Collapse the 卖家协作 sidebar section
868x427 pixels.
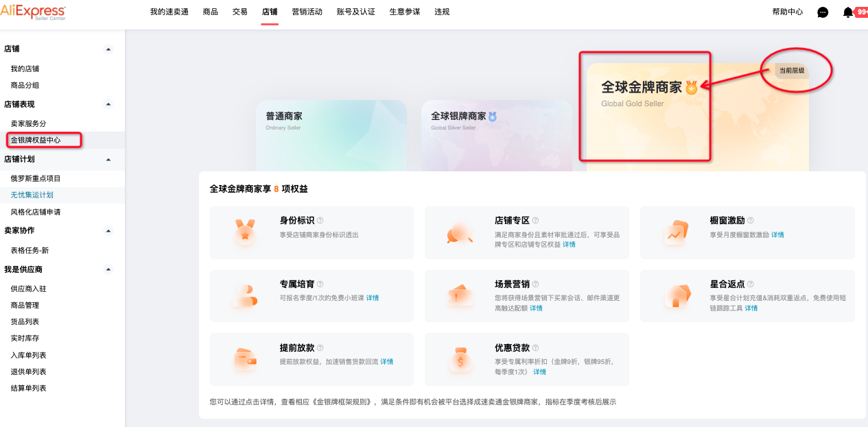click(x=108, y=231)
